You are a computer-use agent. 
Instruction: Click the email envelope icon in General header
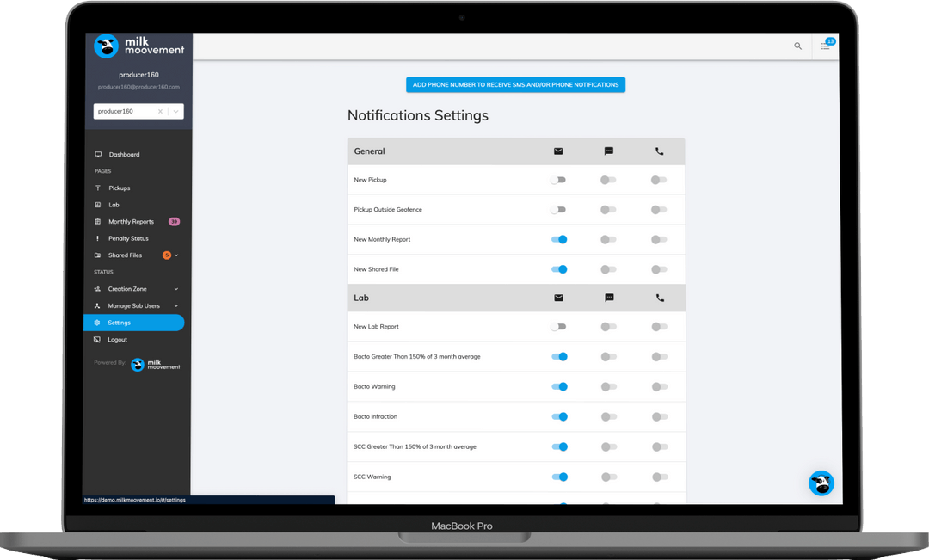tap(558, 151)
